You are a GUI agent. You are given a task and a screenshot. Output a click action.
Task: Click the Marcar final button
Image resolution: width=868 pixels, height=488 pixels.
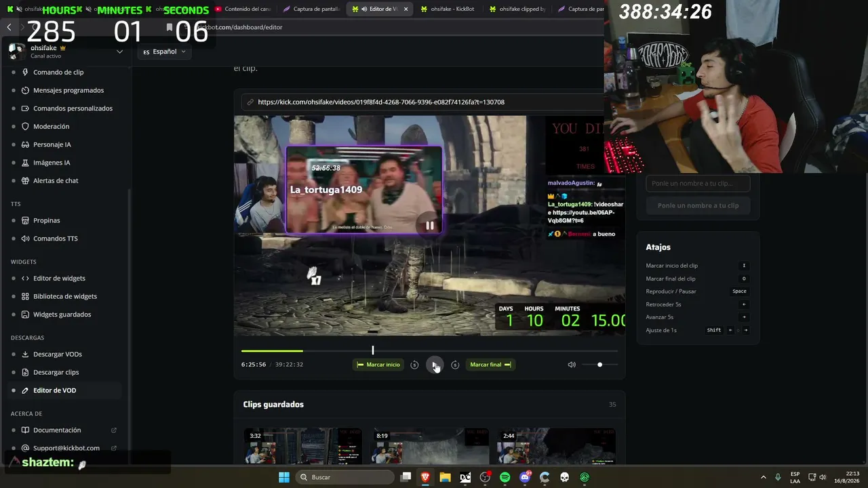[x=490, y=365]
